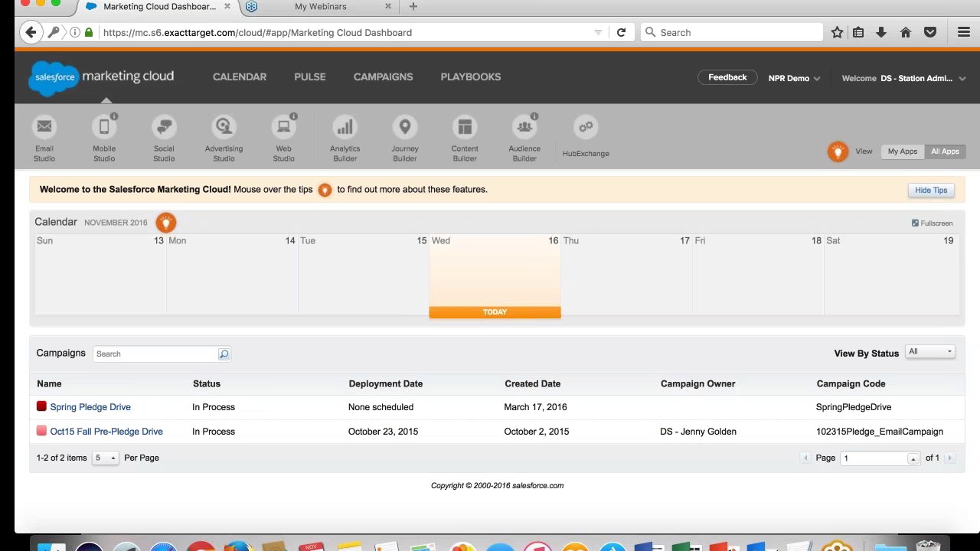The height and width of the screenshot is (551, 980).
Task: Click the site info lock icon
Action: tap(89, 32)
